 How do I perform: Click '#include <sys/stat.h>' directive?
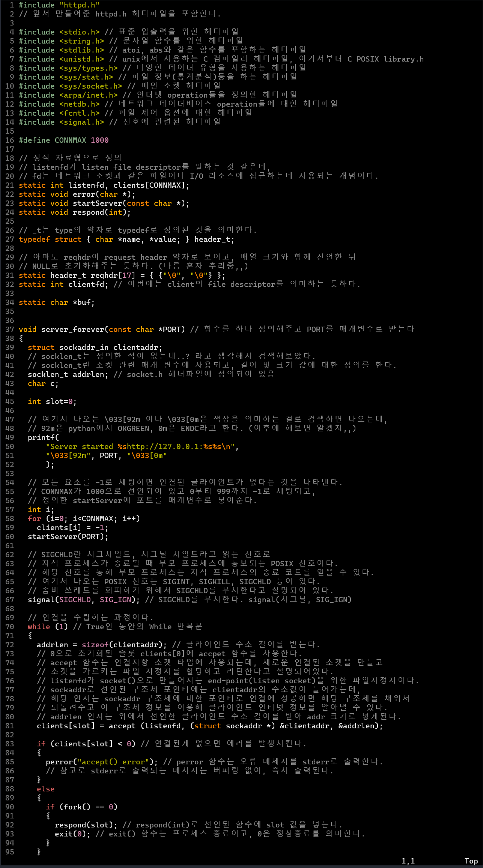click(x=66, y=77)
